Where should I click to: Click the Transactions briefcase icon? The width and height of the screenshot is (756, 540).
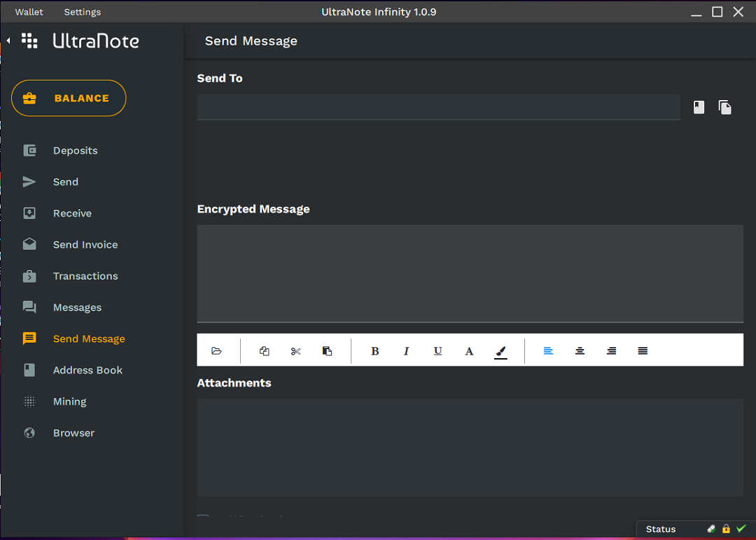(x=29, y=276)
